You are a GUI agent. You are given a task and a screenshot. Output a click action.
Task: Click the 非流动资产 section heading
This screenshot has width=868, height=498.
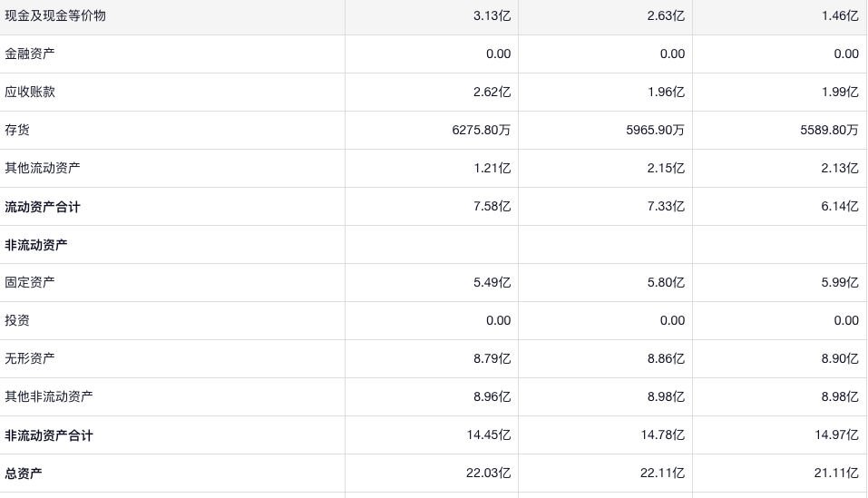pyautogui.click(x=36, y=245)
